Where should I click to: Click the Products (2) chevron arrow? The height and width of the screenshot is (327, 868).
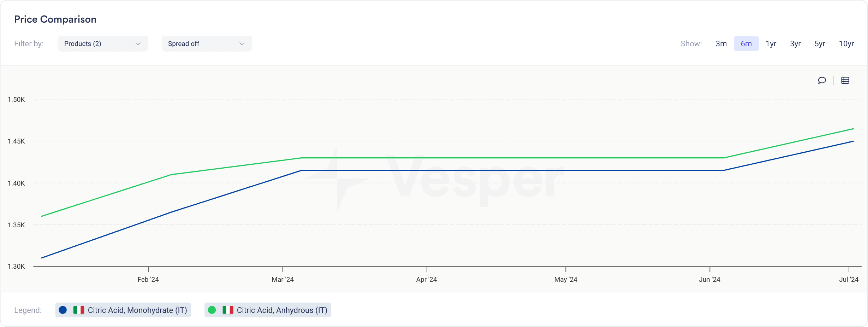138,44
